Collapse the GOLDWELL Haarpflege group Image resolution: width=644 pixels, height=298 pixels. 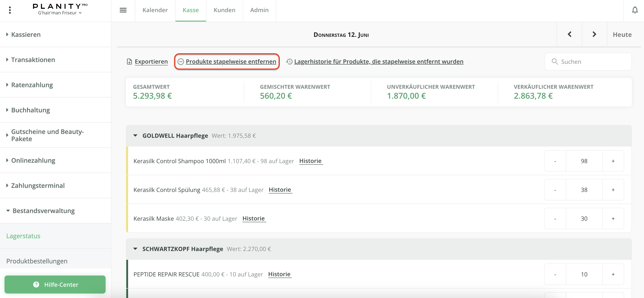tap(135, 136)
